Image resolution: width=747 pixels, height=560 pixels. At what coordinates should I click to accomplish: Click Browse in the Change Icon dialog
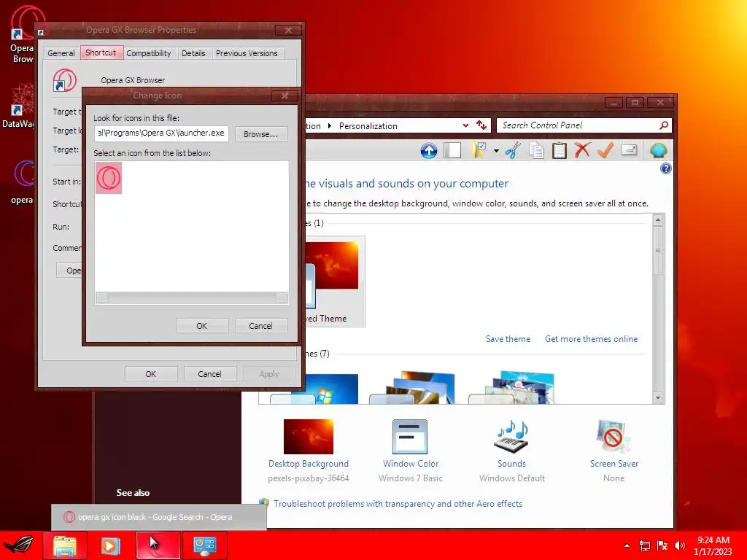260,134
